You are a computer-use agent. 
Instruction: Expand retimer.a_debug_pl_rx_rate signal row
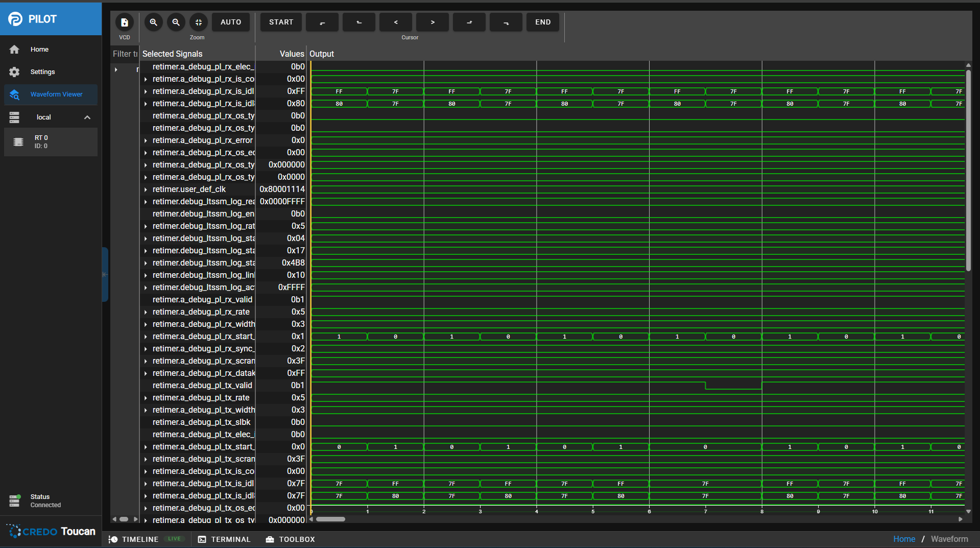pos(146,312)
